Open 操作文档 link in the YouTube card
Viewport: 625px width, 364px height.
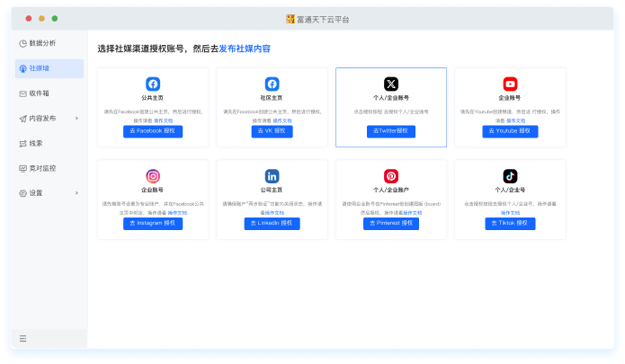click(515, 120)
